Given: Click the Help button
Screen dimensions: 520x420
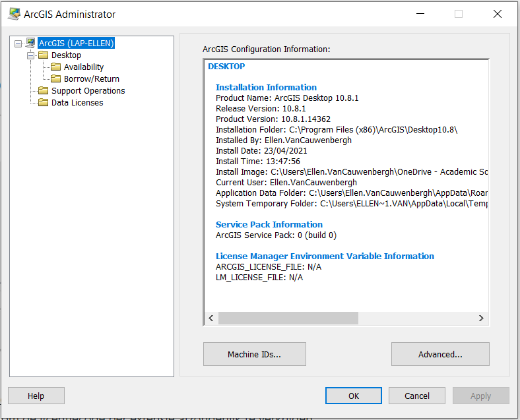Looking at the screenshot, I should click(x=36, y=396).
